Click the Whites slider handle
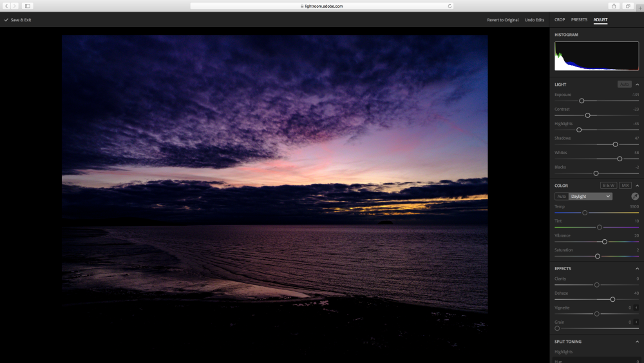644x363 pixels. 620,159
